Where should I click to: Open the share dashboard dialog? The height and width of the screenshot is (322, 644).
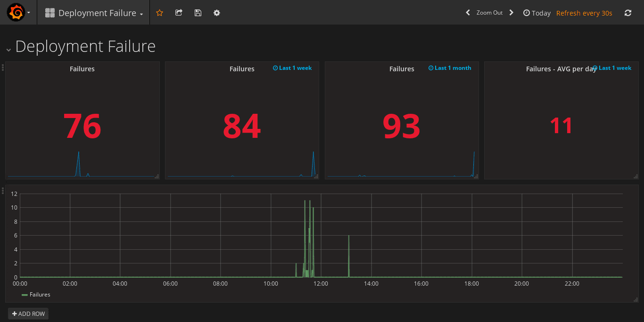[x=179, y=13]
